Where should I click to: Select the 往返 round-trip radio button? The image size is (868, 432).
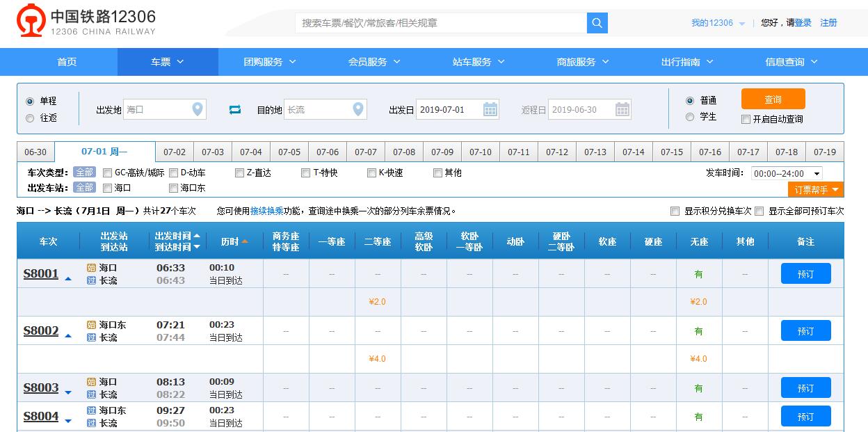[30, 118]
